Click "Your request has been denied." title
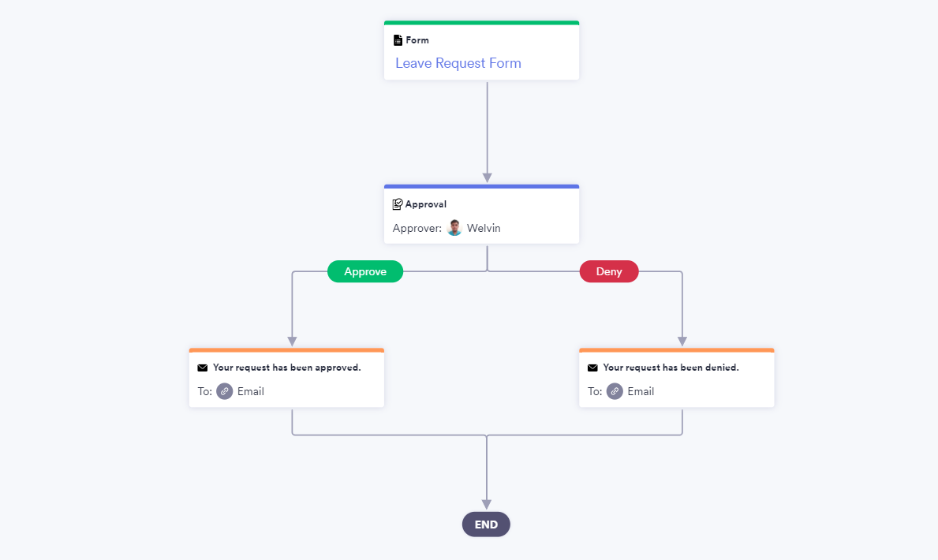The width and height of the screenshot is (938, 560). (671, 368)
